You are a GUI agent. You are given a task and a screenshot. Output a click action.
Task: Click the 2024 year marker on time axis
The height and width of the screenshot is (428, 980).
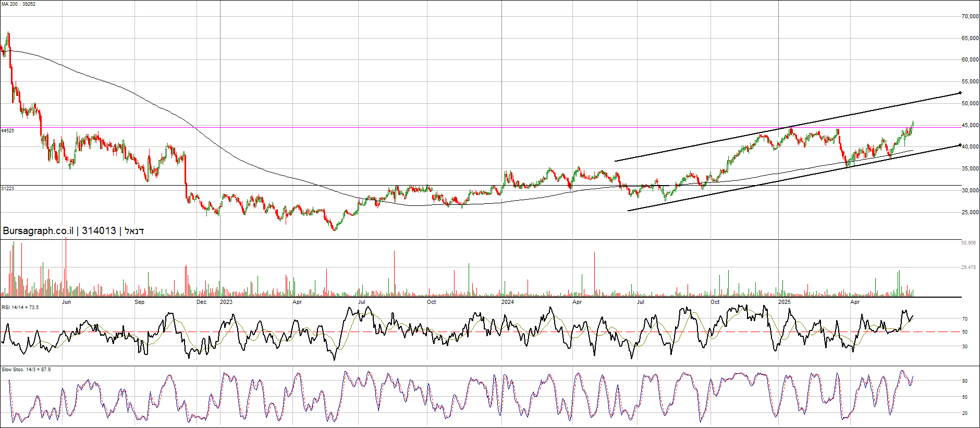(x=507, y=302)
